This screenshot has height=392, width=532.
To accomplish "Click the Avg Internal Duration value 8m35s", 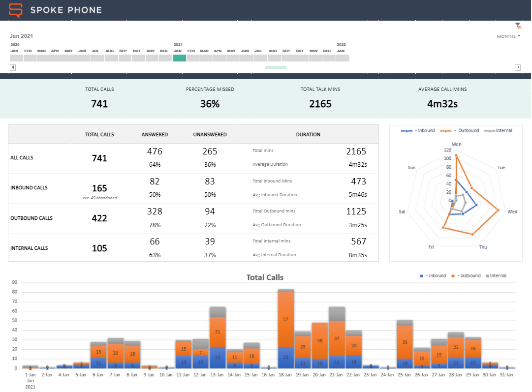I will (x=358, y=255).
